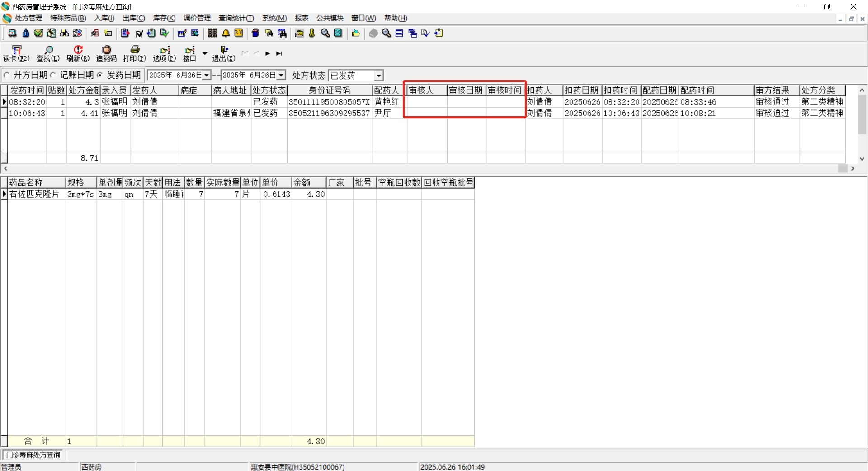Screen dimensions: 868x471
Task: Click the teal box with X icon
Action: (338, 33)
